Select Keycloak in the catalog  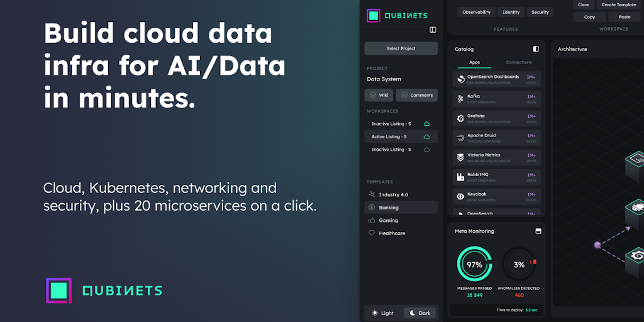point(497,197)
